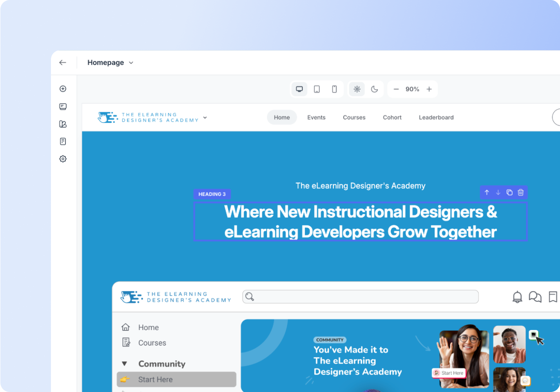Move heading block up
This screenshot has width=560, height=392.
pos(487,192)
